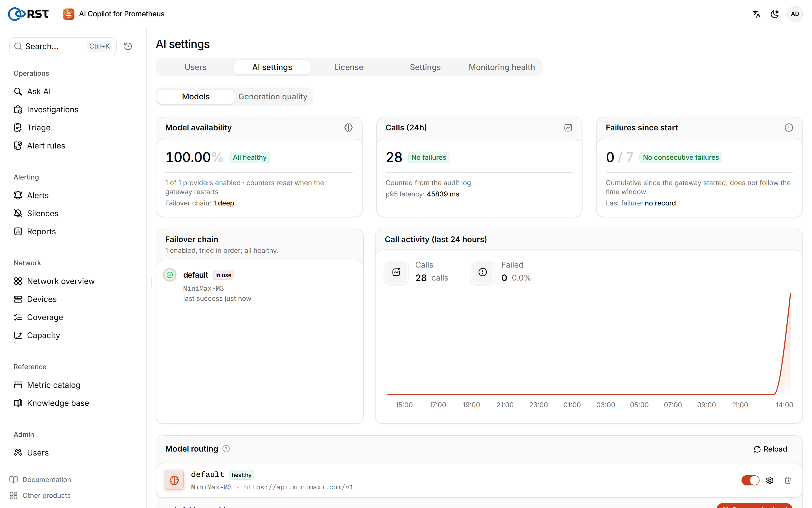812x508 pixels.
Task: Open search history clock icon
Action: click(128, 46)
